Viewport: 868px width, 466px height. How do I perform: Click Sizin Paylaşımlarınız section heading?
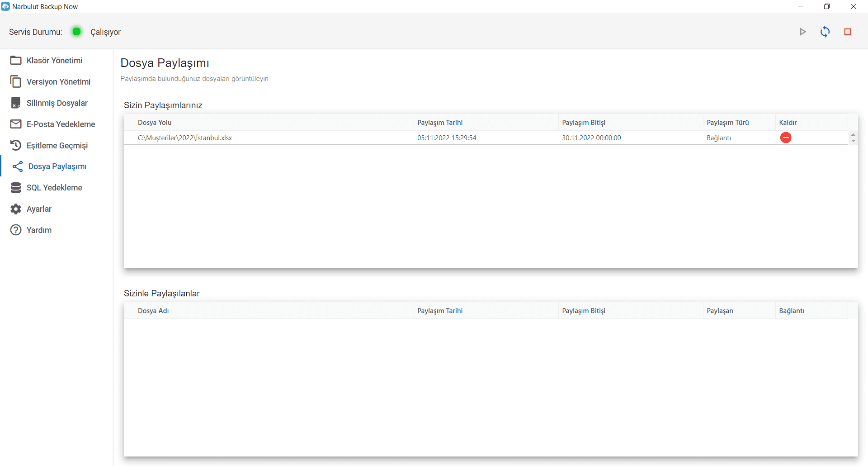[163, 105]
